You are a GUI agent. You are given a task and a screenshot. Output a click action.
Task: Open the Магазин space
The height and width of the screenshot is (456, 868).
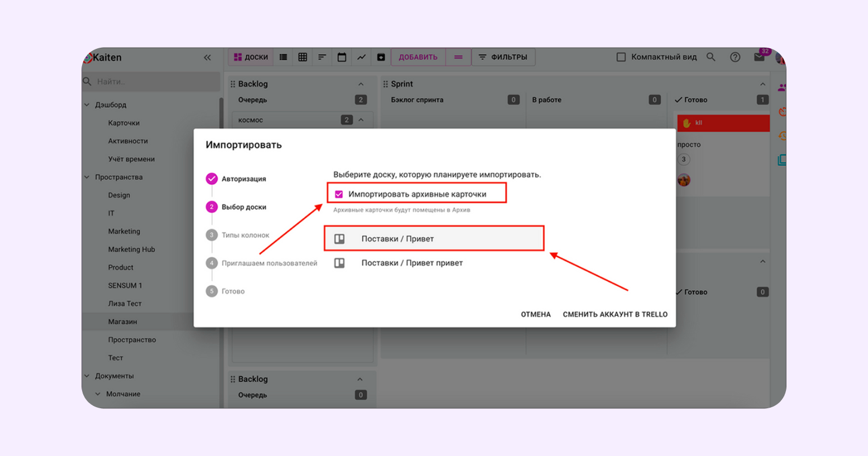click(x=123, y=322)
